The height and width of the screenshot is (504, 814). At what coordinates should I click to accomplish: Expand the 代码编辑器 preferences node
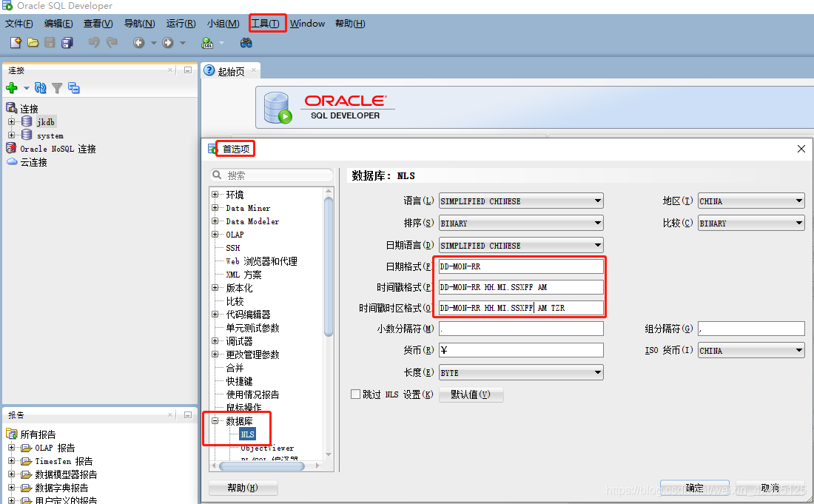[x=215, y=314]
